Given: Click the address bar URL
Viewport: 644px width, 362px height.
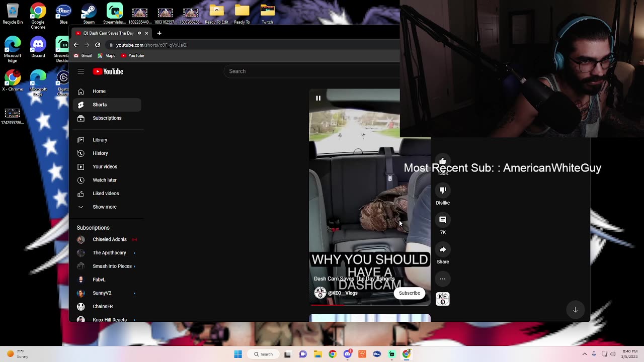Looking at the screenshot, I should tap(151, 45).
